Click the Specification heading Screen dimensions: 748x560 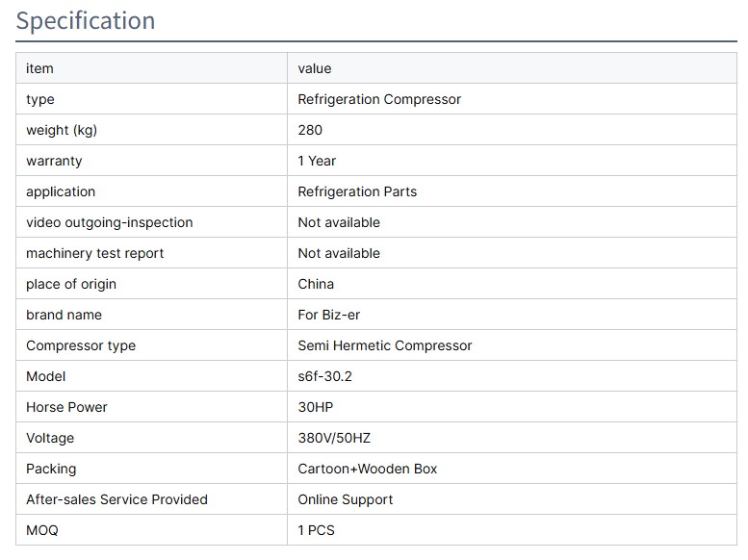[86, 21]
